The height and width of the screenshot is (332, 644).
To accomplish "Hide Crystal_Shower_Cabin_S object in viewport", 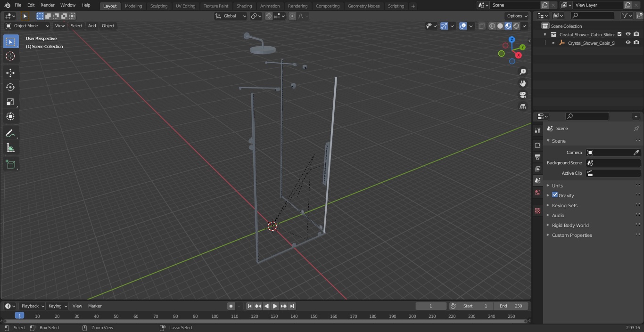I will click(x=628, y=42).
